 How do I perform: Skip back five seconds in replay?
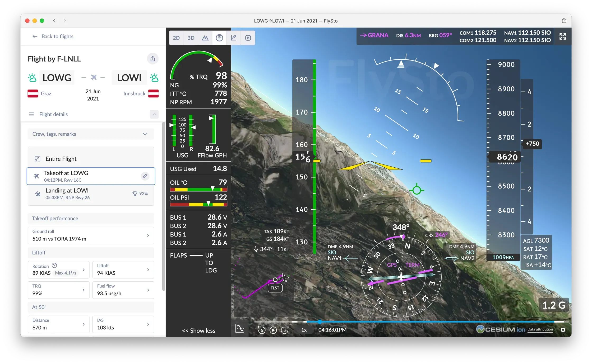tap(261, 330)
